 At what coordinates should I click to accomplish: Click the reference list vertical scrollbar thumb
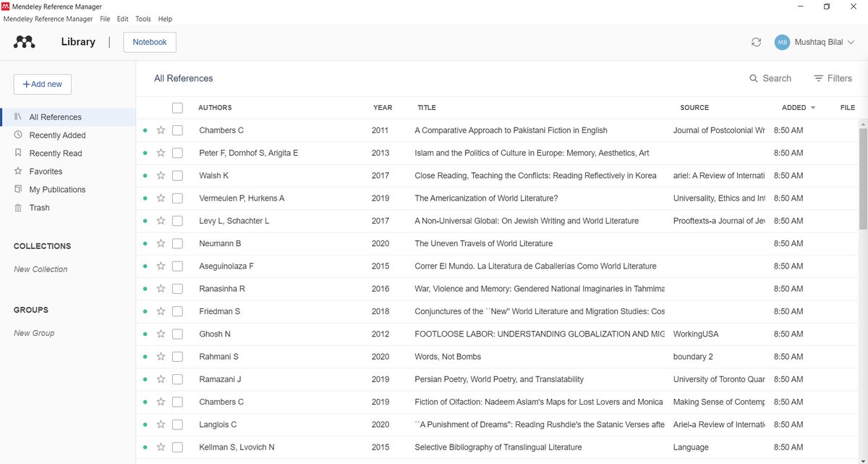pyautogui.click(x=863, y=180)
